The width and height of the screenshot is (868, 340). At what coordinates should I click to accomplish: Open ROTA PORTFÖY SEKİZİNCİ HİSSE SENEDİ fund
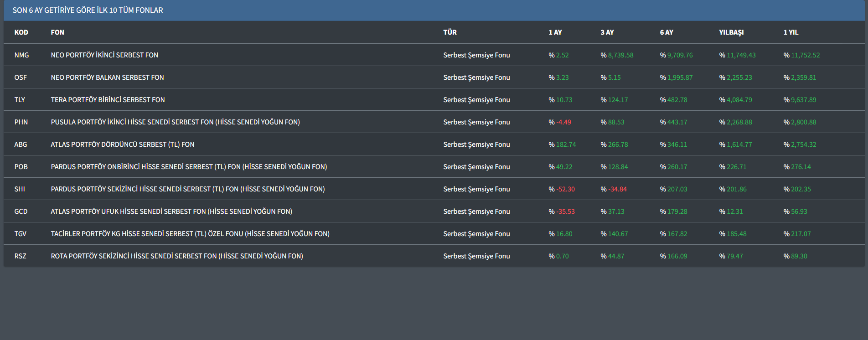(x=177, y=256)
